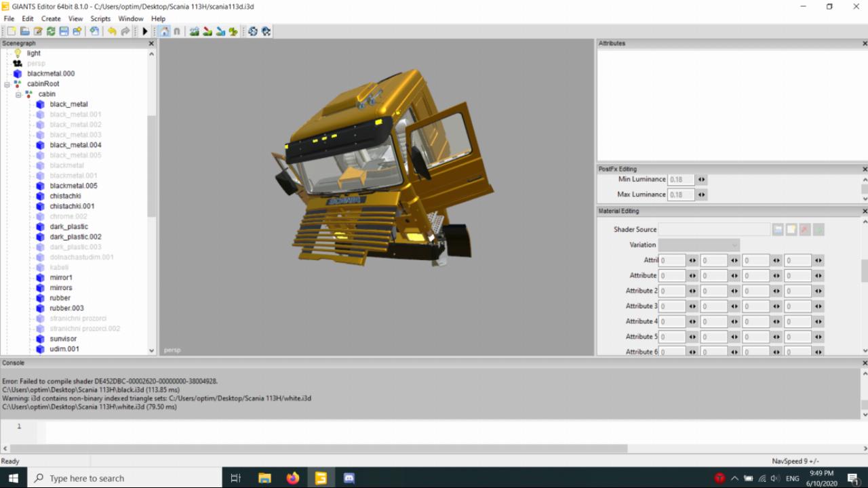Click the edit document toolbar icon
This screenshot has height=488, width=868.
38,31
